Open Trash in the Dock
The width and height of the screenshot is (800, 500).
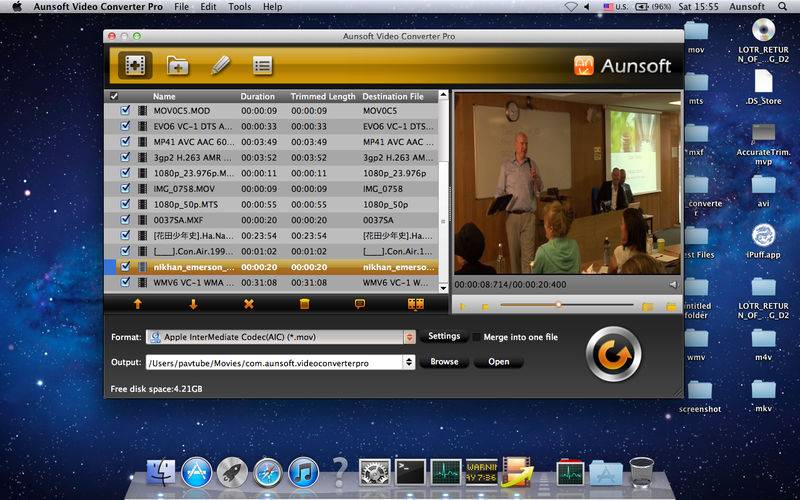tap(641, 472)
